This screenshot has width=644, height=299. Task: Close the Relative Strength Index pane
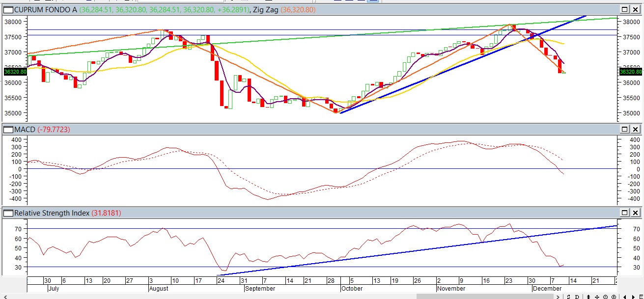click(635, 213)
